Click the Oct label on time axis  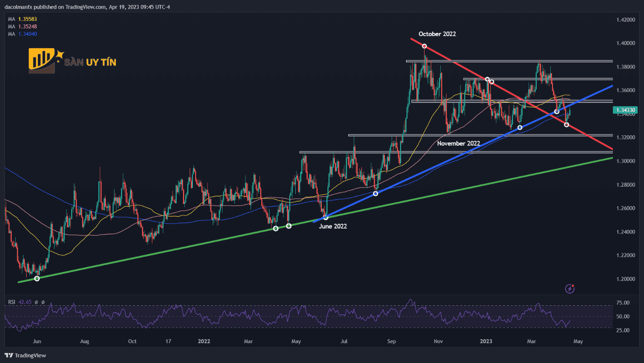pyautogui.click(x=132, y=341)
